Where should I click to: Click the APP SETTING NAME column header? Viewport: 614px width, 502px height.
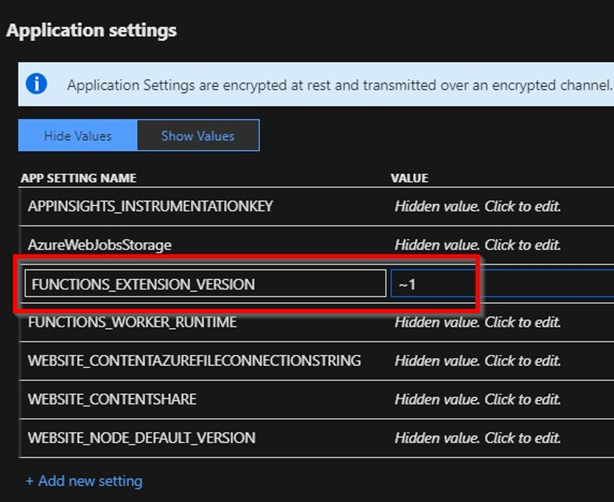(x=78, y=178)
